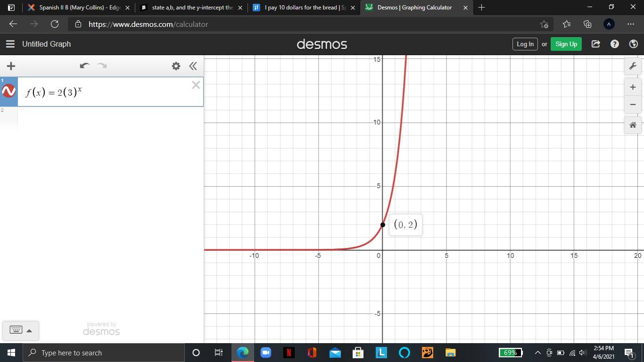Hide the f(x) graph curve toggle
The width and height of the screenshot is (644, 362).
pos(9,91)
